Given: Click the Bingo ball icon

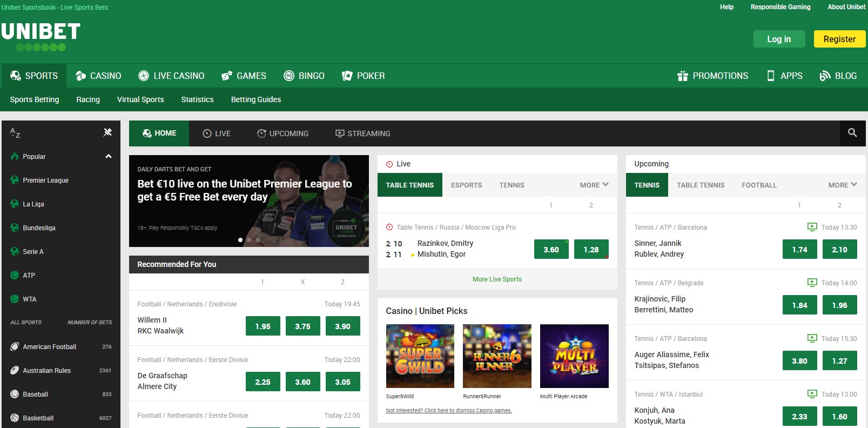Looking at the screenshot, I should coord(289,76).
